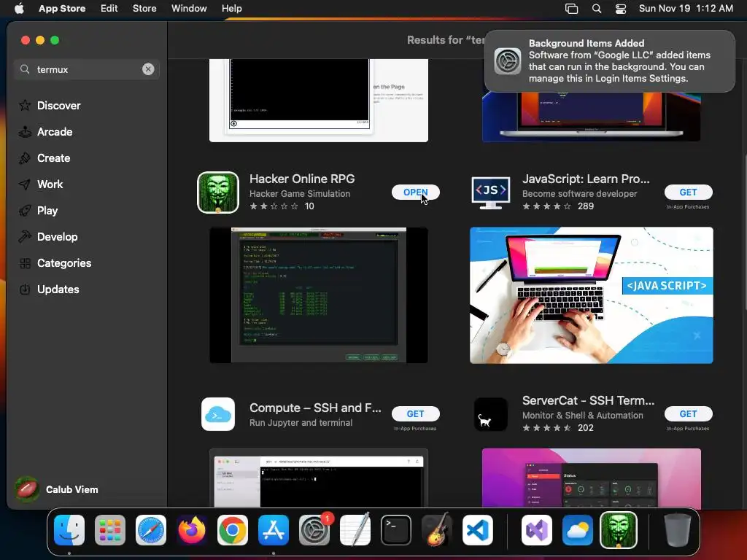Open the JavaScript: Learn Pro app icon
The width and height of the screenshot is (747, 560).
pos(491,192)
